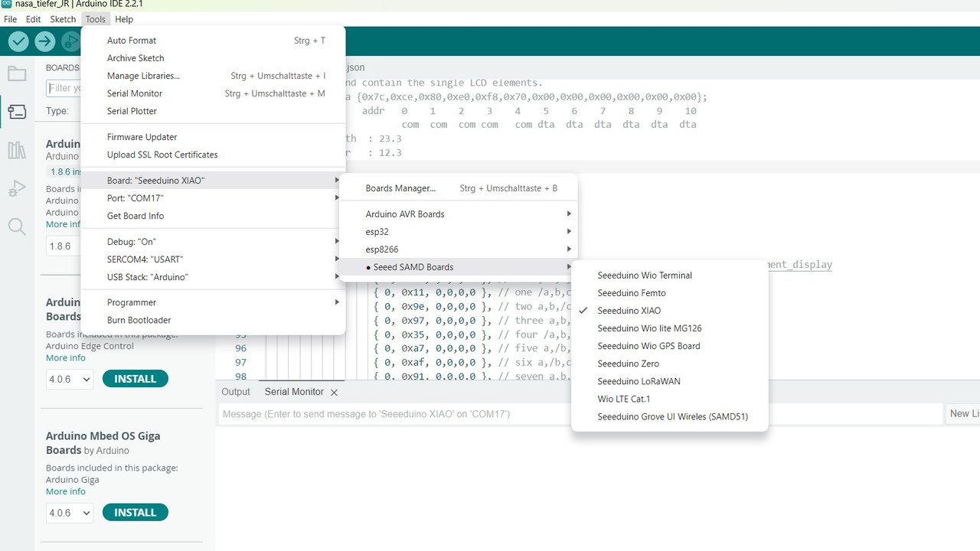Screen dimensions: 980x551
Task: Select Serial Monitor in Tools menu
Action: [214, 93]
